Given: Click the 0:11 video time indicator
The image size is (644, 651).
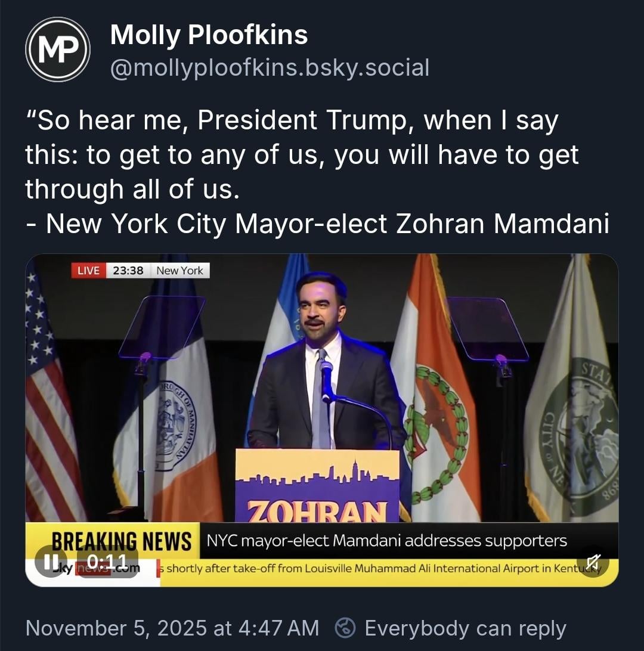Looking at the screenshot, I should pos(107,562).
